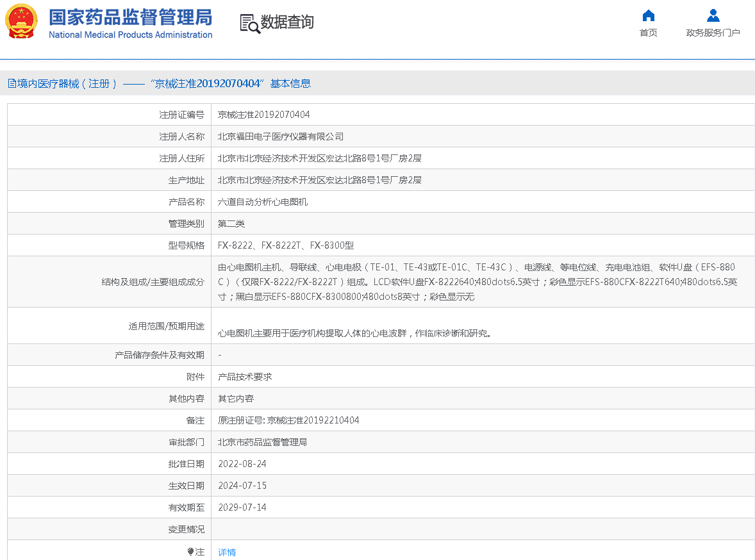Click the 结构及组成 description text
Screen dimensions: 755x560
click(477, 282)
